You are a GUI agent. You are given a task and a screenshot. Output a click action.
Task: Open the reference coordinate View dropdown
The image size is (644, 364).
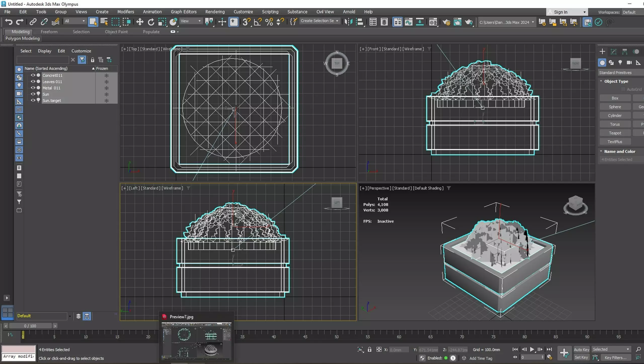tap(191, 21)
